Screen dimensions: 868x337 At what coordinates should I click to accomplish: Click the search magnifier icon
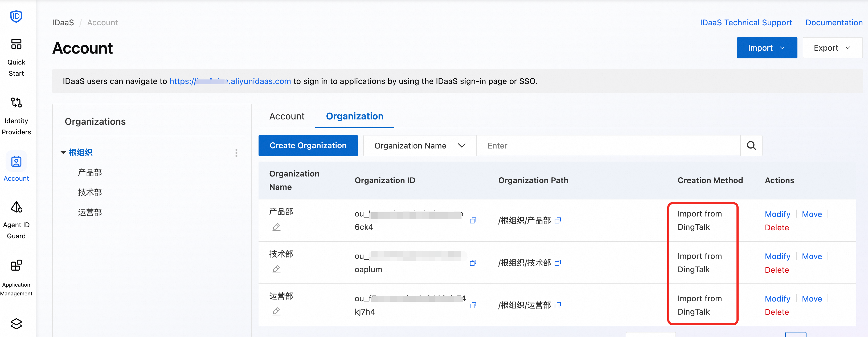[751, 146]
